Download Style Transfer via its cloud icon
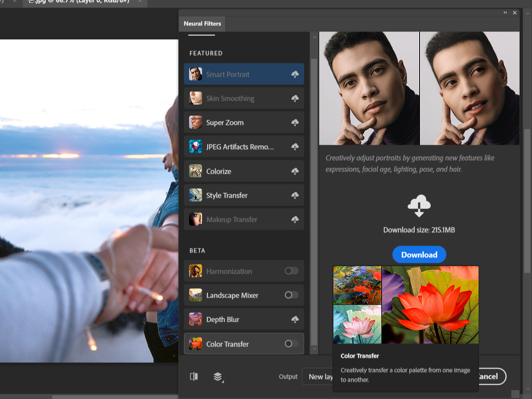This screenshot has width=532, height=399. click(x=295, y=196)
